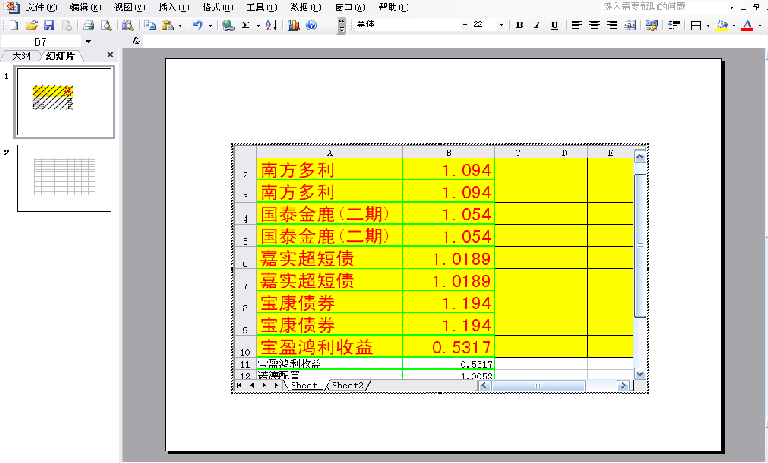
Task: Apply AutoSum to cells
Action: [246, 25]
